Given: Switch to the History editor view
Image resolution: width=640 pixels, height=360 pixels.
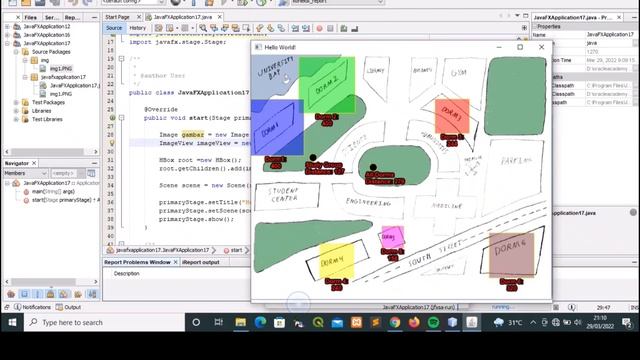Looking at the screenshot, I should click(138, 28).
